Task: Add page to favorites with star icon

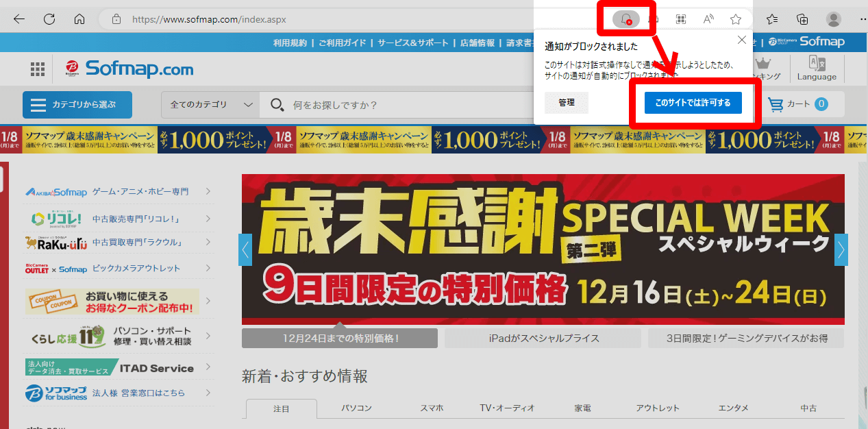Action: click(x=736, y=19)
